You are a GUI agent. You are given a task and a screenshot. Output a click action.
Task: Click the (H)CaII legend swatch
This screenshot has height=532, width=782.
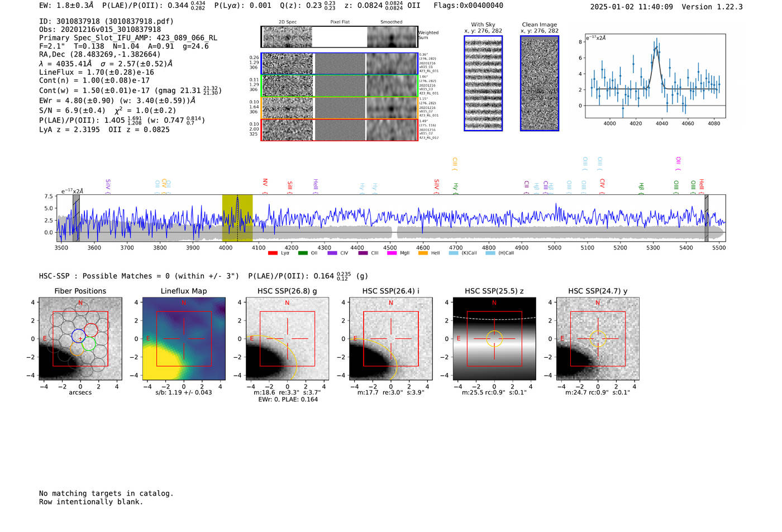[x=490, y=253]
